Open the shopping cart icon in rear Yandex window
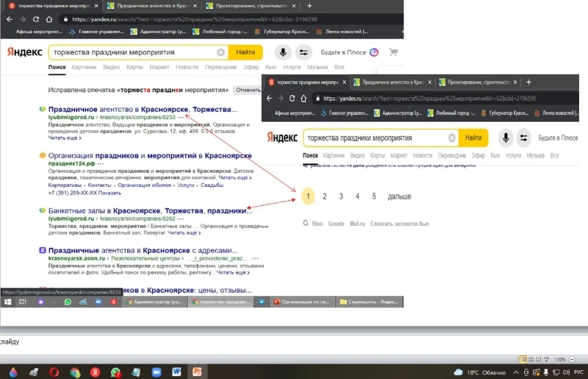The image size is (588, 379). click(393, 52)
